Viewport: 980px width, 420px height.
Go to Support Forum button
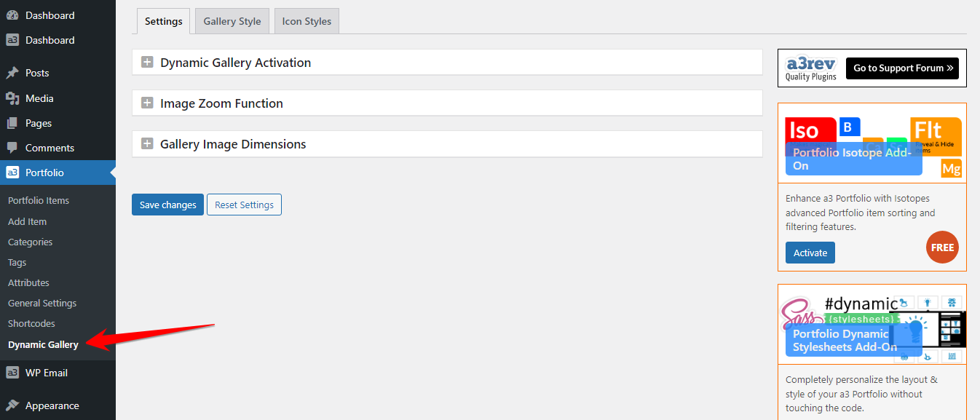902,68
